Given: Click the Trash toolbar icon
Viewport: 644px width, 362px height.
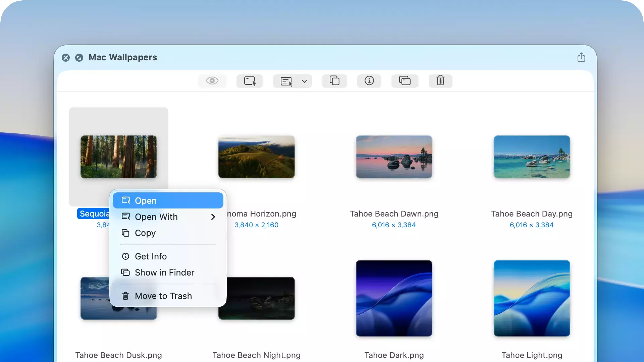Looking at the screenshot, I should pyautogui.click(x=440, y=81).
